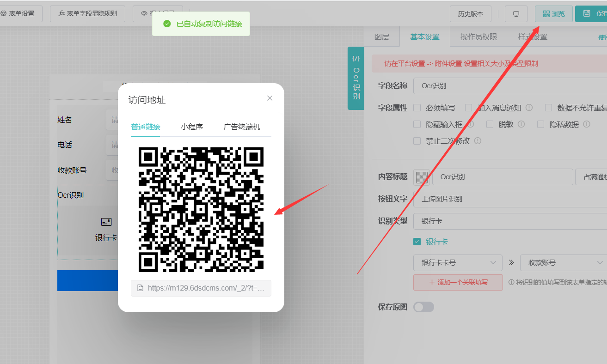This screenshot has width=607, height=364.
Task: Click the info icon beside 脱敏
Action: pos(521,124)
